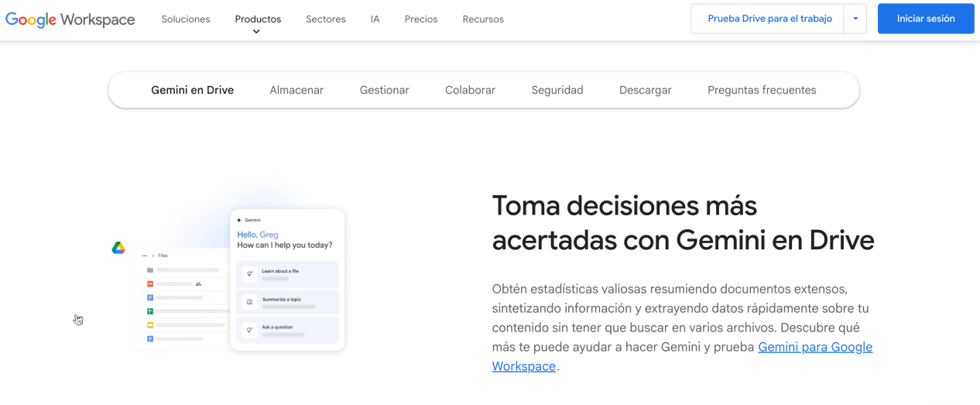Click the Files breadcrumb label in illustration

163,255
